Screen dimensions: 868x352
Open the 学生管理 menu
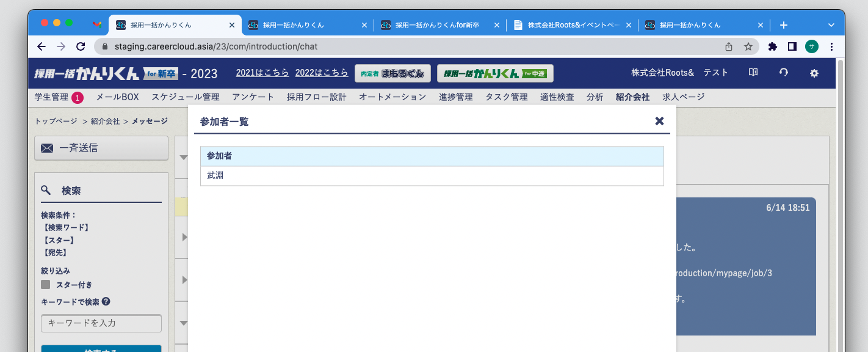(51, 97)
